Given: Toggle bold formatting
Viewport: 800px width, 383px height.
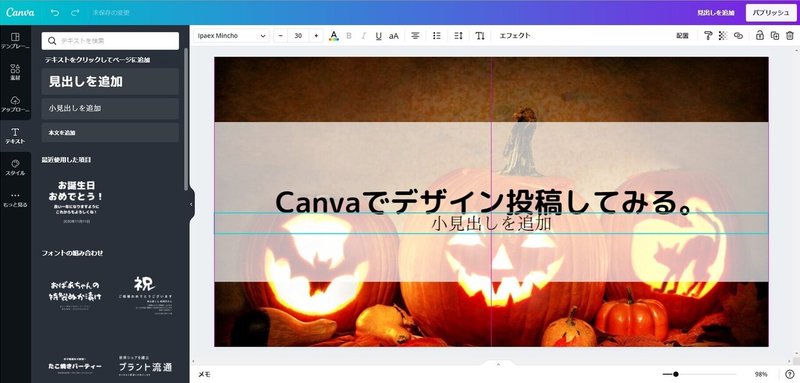Looking at the screenshot, I should point(349,36).
